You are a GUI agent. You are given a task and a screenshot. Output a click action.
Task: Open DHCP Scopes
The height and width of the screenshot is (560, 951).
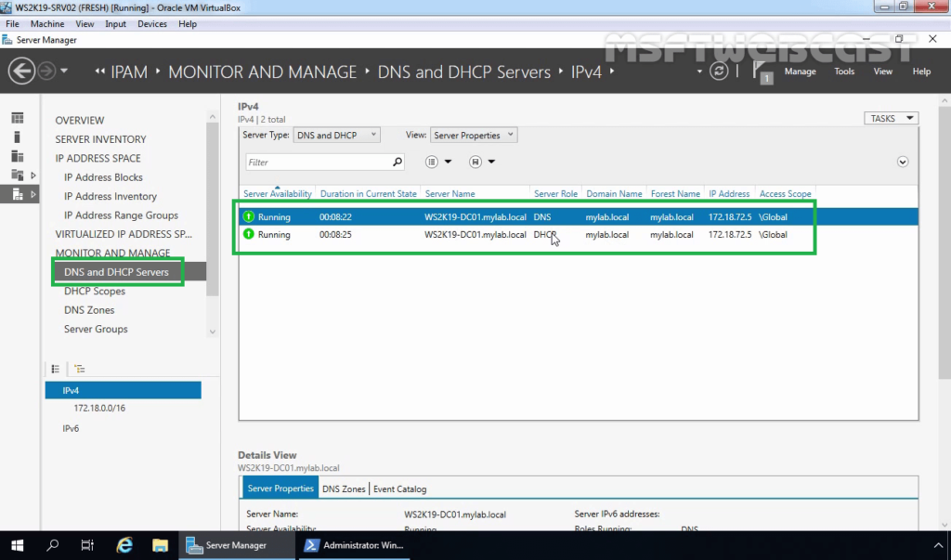click(x=95, y=291)
